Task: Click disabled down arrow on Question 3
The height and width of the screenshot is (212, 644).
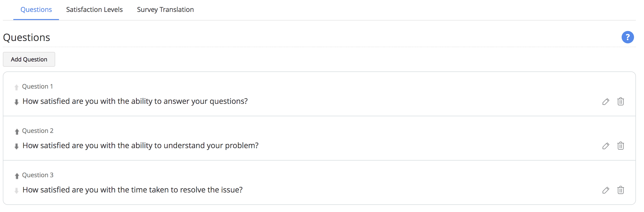Action: (16, 191)
